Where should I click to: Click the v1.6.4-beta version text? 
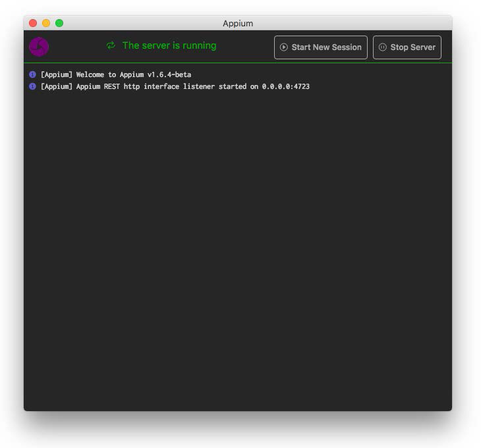tap(169, 75)
